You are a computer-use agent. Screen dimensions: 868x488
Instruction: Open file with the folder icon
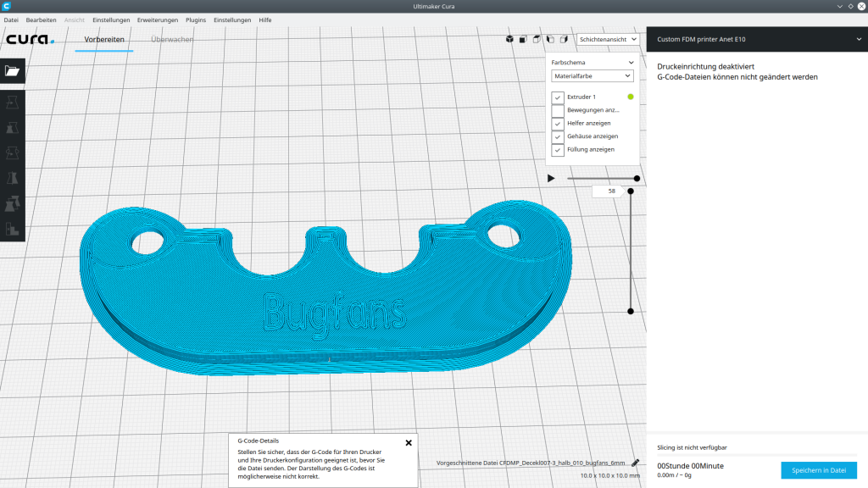click(13, 71)
